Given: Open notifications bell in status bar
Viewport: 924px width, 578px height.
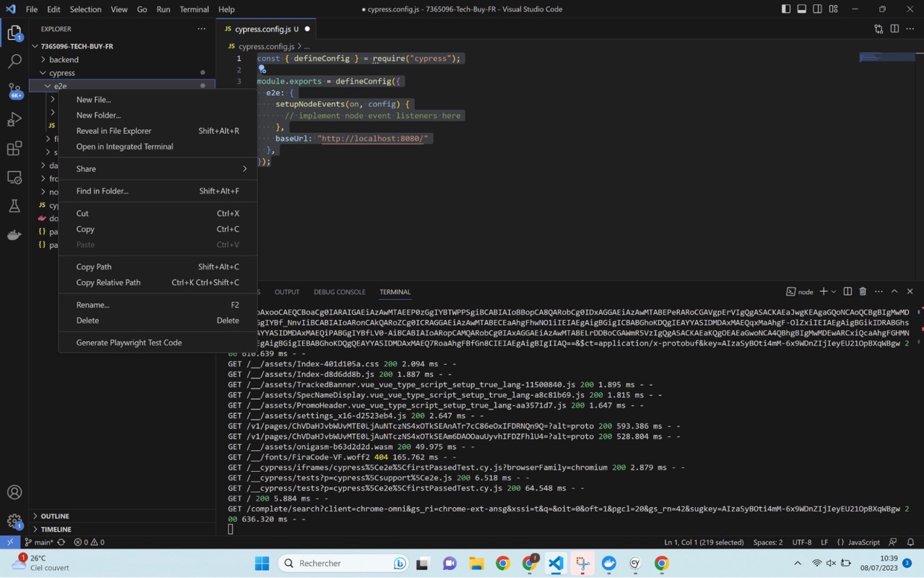Looking at the screenshot, I should coord(910,542).
